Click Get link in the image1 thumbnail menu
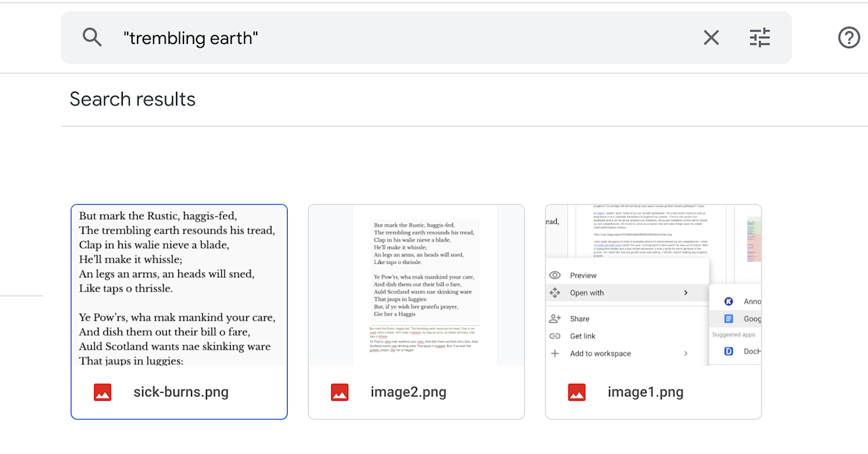Screen dimensions: 868x454 583,336
